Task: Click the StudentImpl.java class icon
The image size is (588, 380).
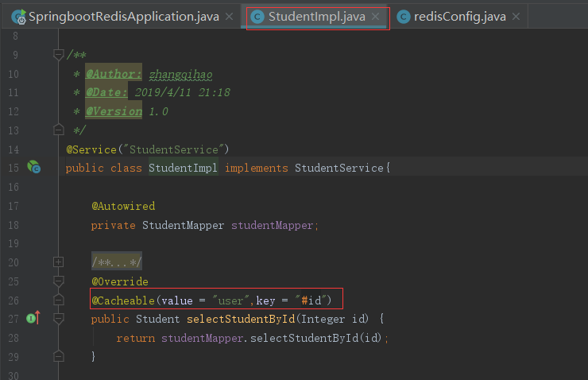Action: click(x=257, y=17)
